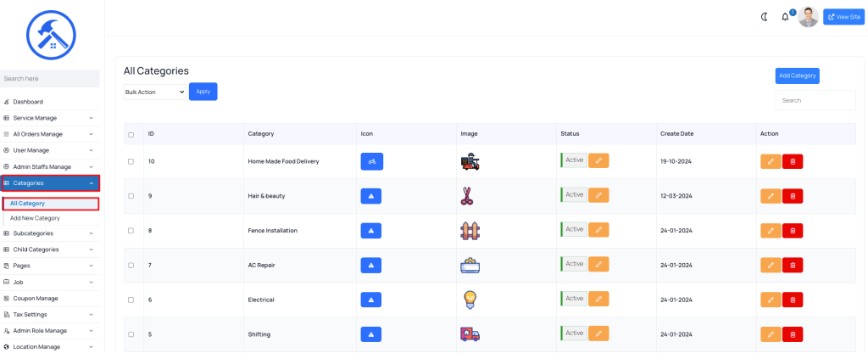Edit status of Shifting category
The height and width of the screenshot is (353, 868).
[x=598, y=333]
